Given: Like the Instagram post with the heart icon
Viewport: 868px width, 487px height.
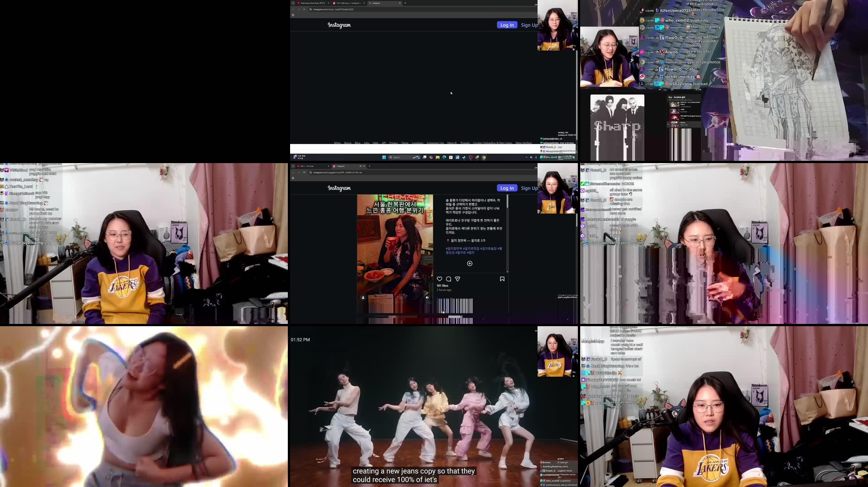Looking at the screenshot, I should [x=439, y=279].
